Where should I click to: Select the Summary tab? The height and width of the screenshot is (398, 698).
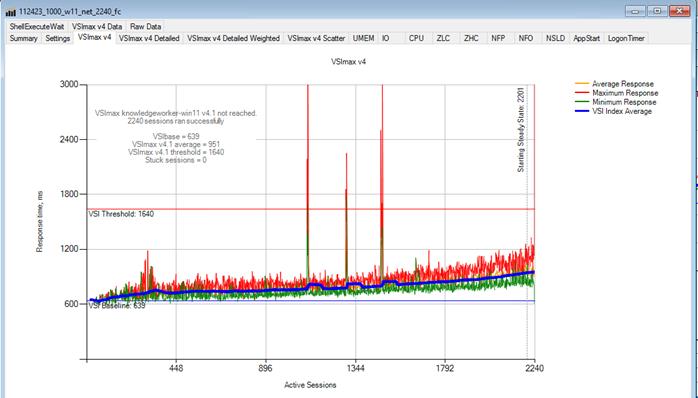coord(24,38)
